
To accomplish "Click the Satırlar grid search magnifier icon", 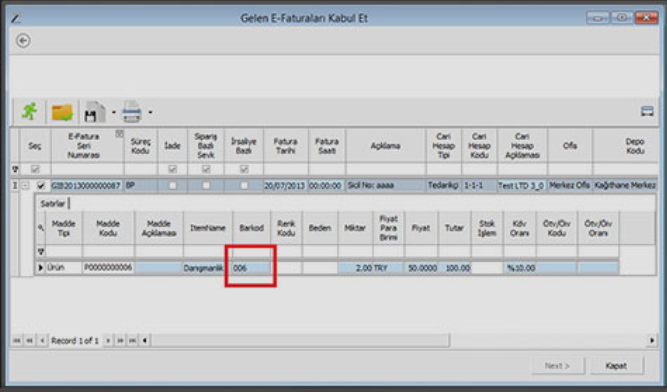I will click(x=41, y=228).
